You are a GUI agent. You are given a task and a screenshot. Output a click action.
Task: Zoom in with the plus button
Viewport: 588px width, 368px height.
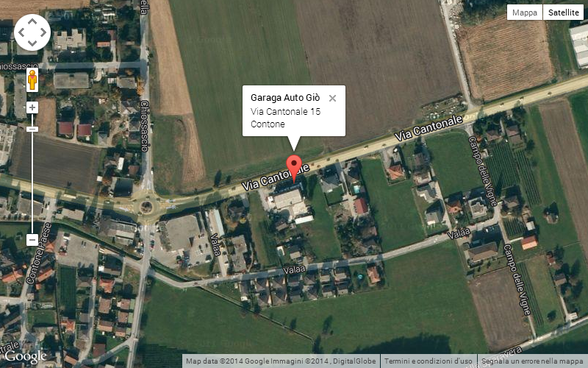point(32,107)
